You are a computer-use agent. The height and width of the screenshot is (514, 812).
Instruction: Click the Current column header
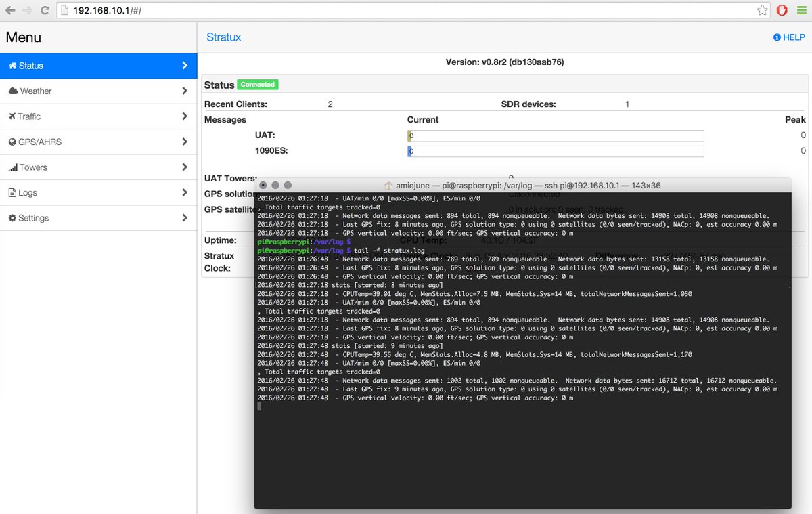(423, 120)
